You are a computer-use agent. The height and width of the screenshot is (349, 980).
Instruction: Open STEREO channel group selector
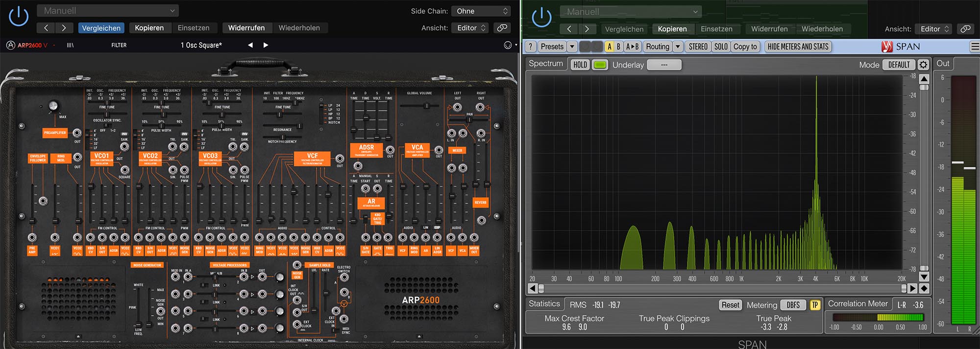pos(698,47)
